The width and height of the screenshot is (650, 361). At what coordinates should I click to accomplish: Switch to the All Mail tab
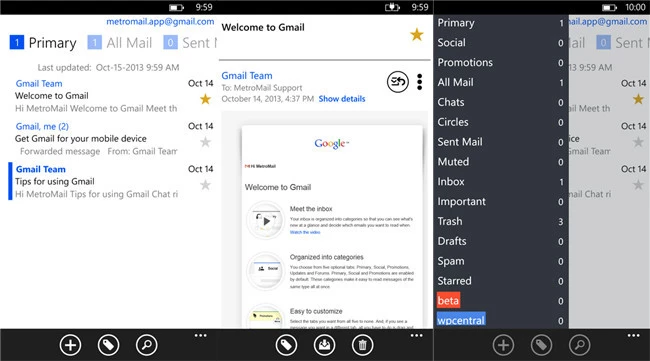point(120,43)
